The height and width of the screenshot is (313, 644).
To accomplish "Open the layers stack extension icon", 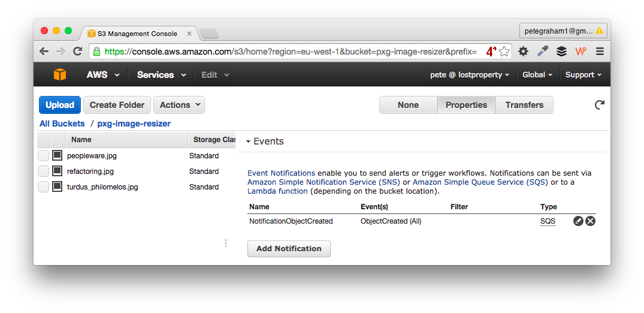I will pos(561,52).
